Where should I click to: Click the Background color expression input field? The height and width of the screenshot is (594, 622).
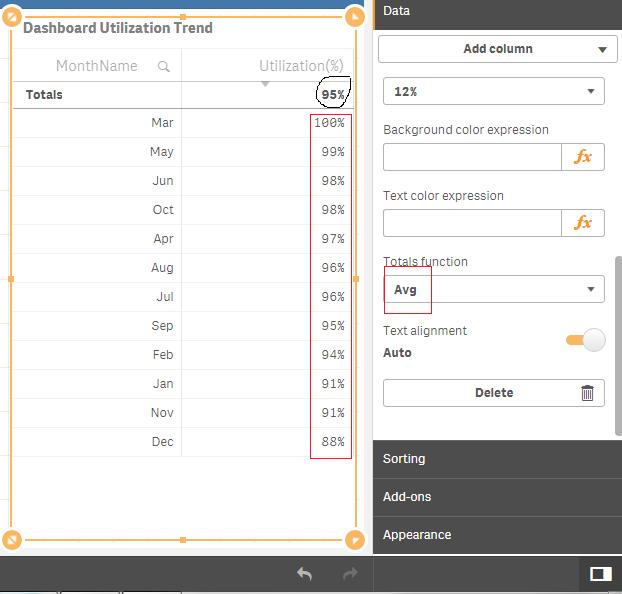pyautogui.click(x=472, y=157)
